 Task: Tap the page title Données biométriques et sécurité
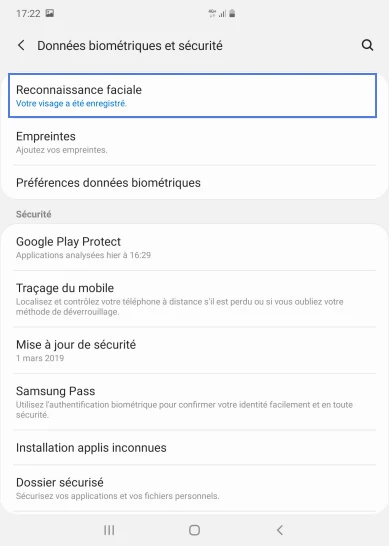(130, 46)
